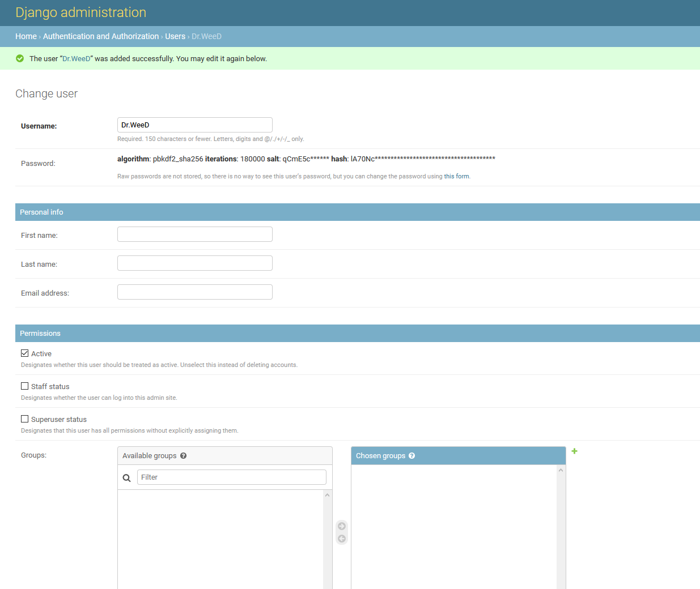Screen dimensions: 700x589
Task: Click into the First name field
Action: pyautogui.click(x=195, y=234)
